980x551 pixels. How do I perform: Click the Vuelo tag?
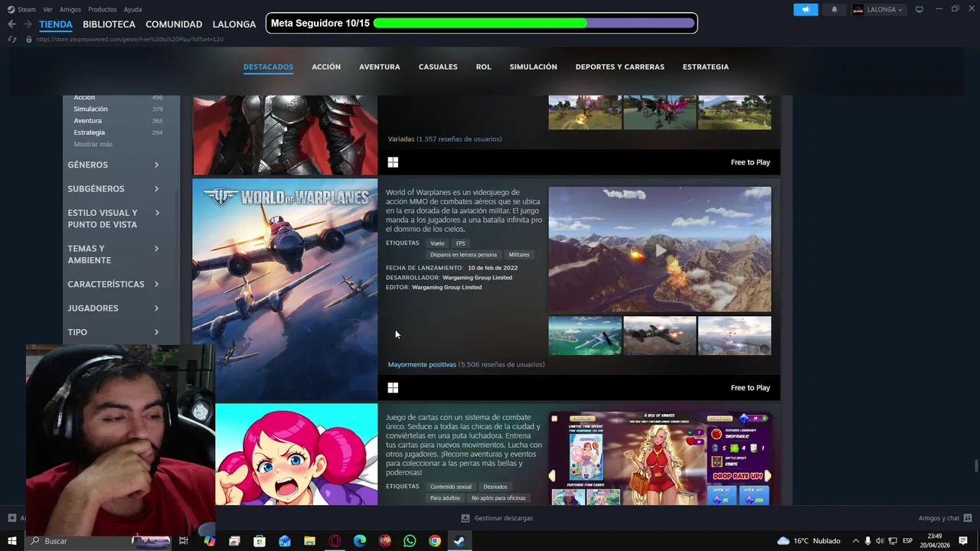(437, 243)
